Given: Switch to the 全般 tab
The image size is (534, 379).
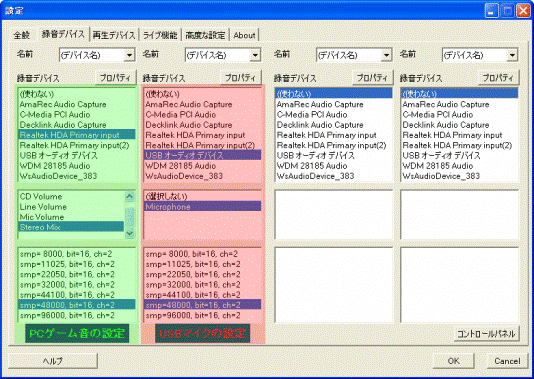Looking at the screenshot, I should (21, 35).
